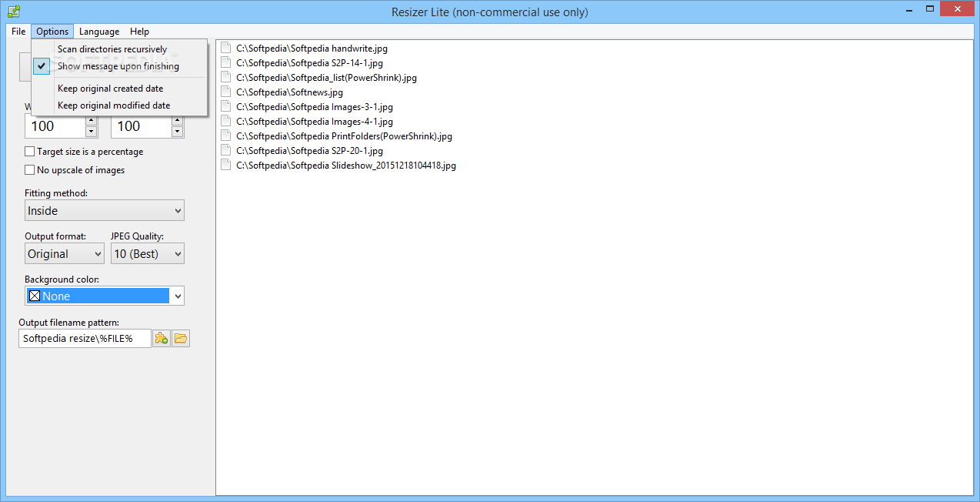Click file icon of Softpedia Images-3-1.jpg
The height and width of the screenshot is (502, 980).
click(226, 107)
